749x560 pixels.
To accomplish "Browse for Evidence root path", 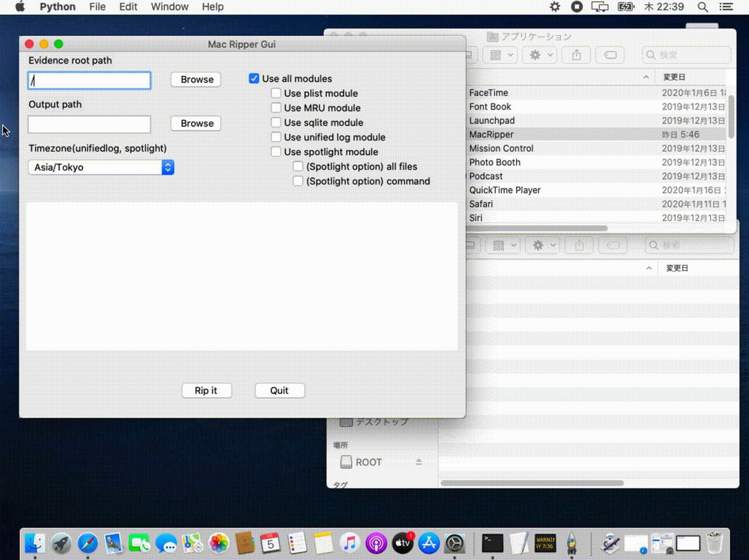I will [x=197, y=80].
